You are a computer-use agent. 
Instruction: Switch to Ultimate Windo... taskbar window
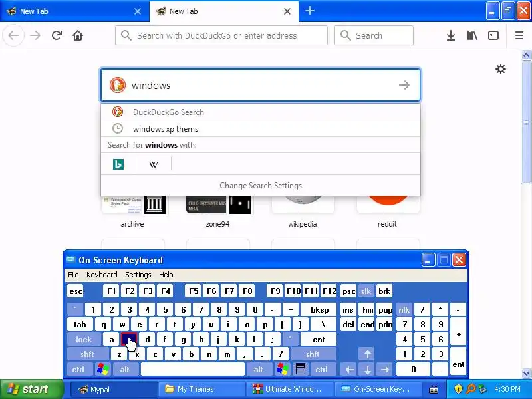(290, 389)
